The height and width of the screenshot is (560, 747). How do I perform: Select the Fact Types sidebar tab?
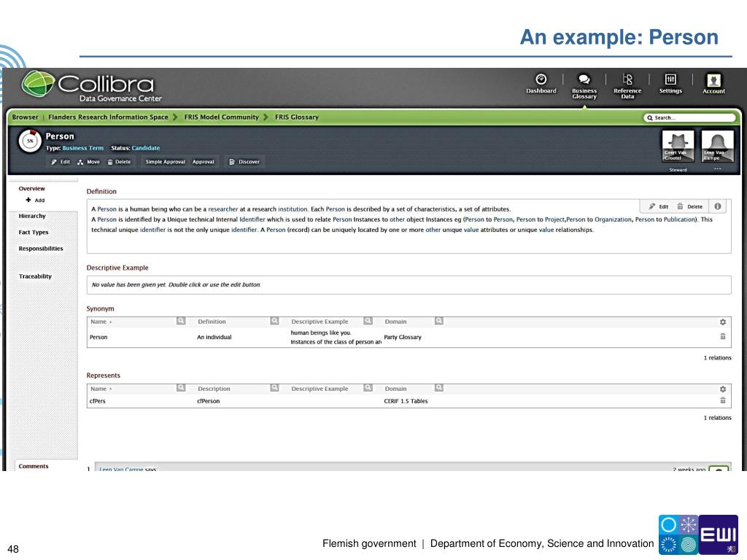[34, 233]
